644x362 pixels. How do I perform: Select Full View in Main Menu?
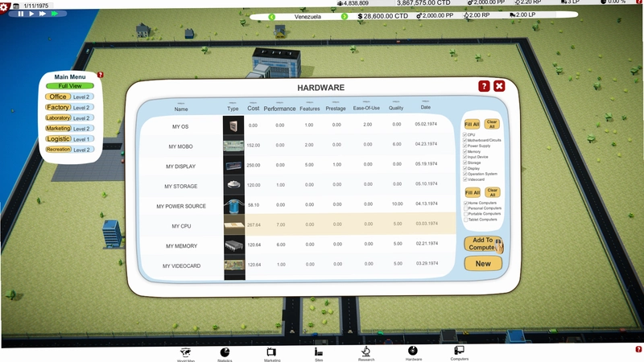point(70,86)
